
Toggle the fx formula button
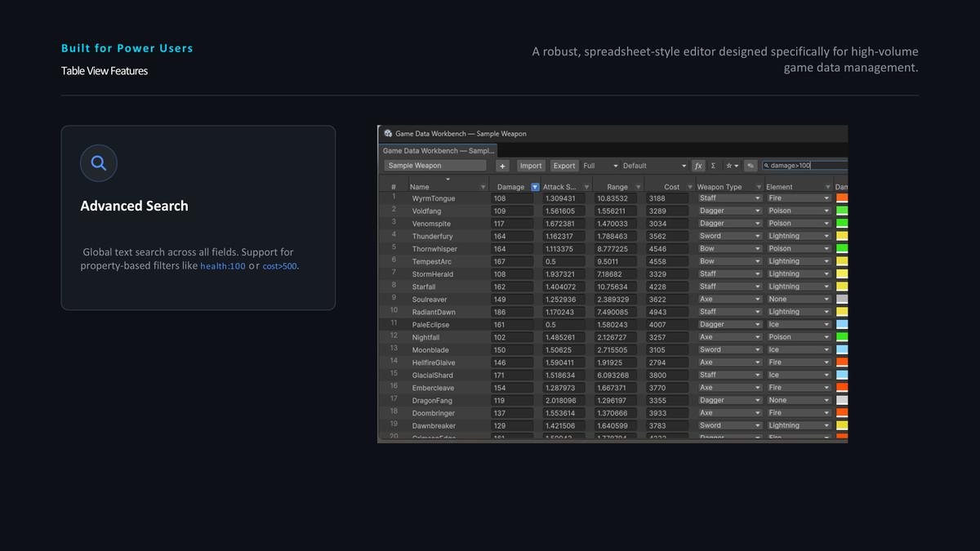(x=698, y=166)
